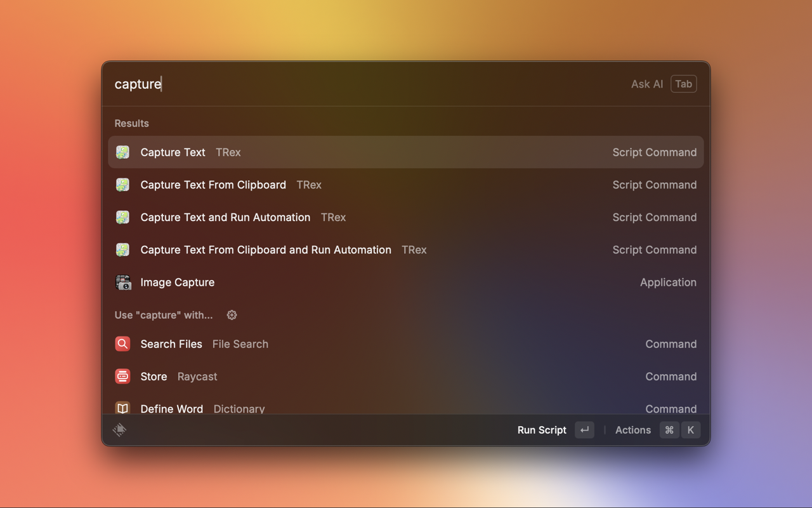Click the Tab key badge next to Ask AI

tap(684, 84)
